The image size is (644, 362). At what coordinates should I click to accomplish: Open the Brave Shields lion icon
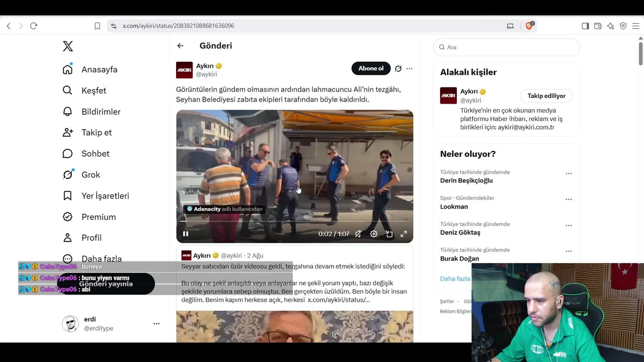(529, 26)
